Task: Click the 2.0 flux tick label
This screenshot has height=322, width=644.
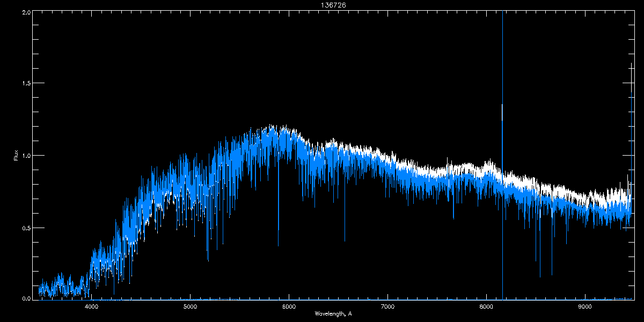Action: [26, 12]
